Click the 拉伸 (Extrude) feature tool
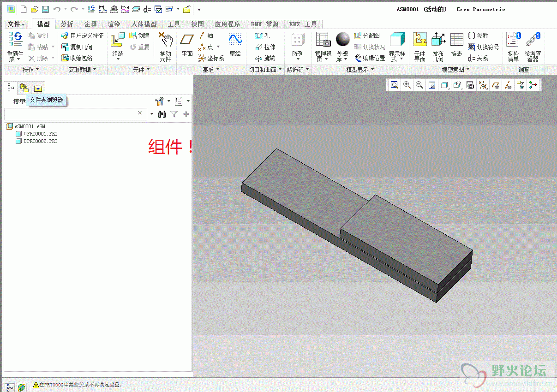Image resolution: width=557 pixels, height=392 pixels. pyautogui.click(x=265, y=47)
